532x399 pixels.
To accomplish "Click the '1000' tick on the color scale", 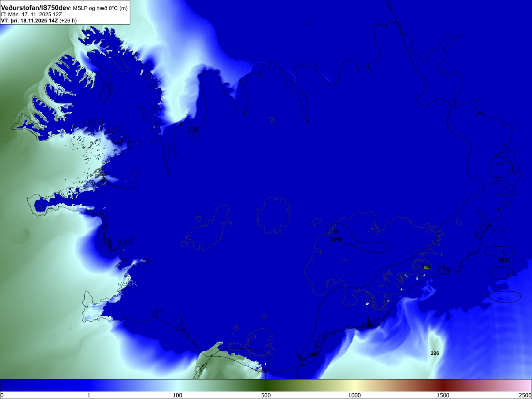I will pos(355,395).
